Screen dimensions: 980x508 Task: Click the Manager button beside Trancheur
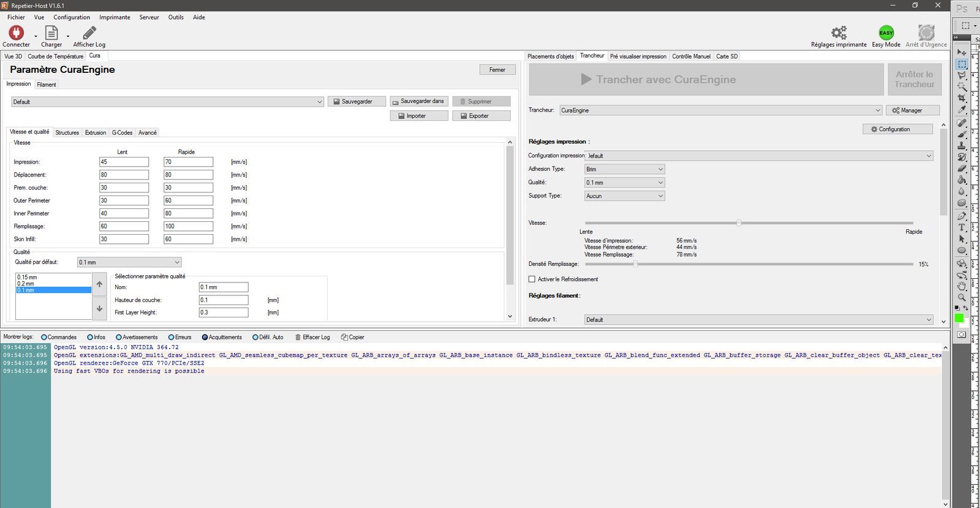pos(913,110)
